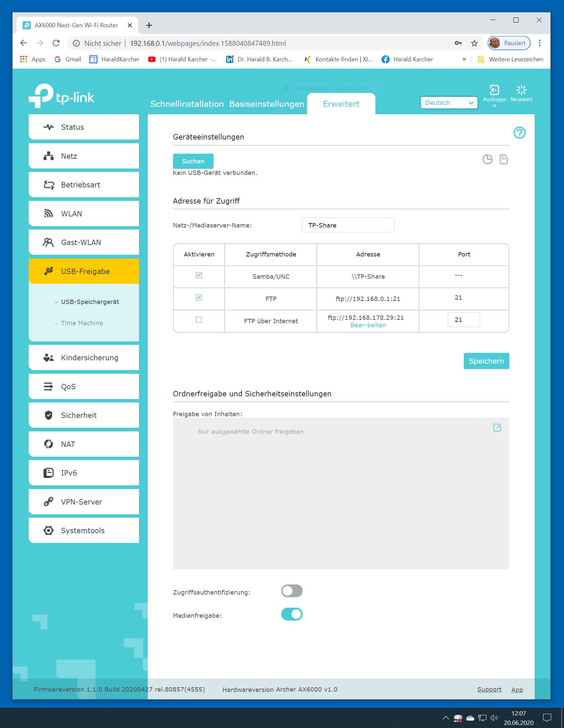Open the Gmail bookmark

click(x=67, y=59)
